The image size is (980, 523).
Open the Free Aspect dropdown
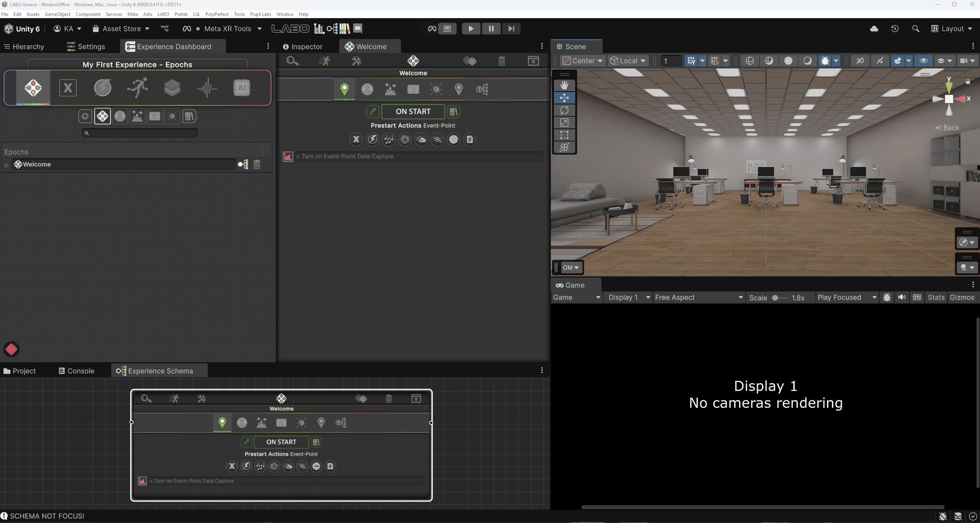pyautogui.click(x=698, y=297)
